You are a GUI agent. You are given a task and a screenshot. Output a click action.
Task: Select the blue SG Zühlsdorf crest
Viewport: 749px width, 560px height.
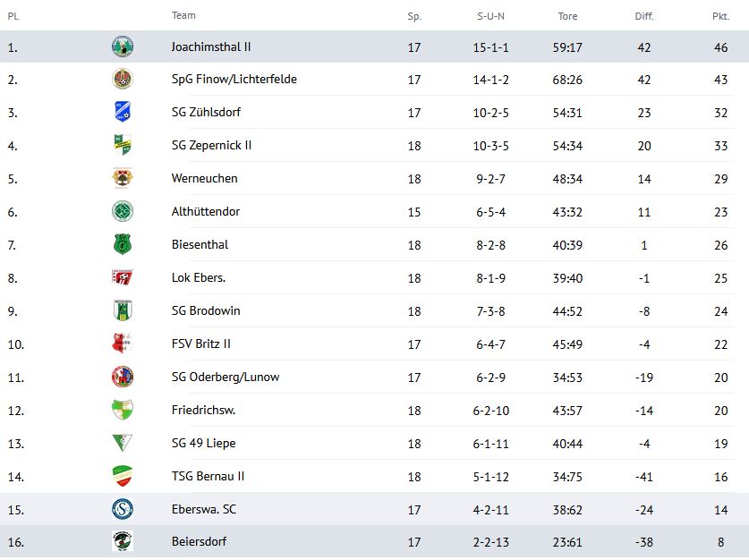[x=123, y=112]
